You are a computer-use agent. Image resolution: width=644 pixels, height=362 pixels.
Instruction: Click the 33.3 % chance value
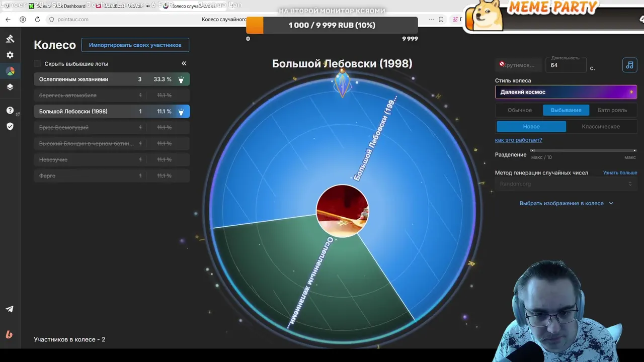[x=162, y=79]
